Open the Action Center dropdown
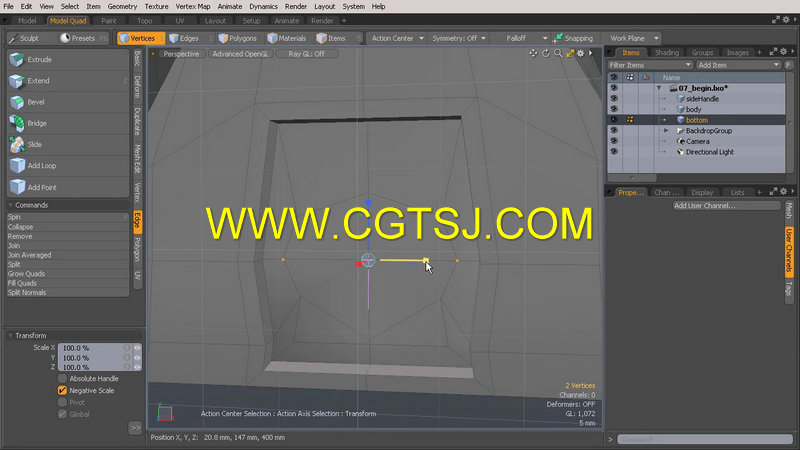 tap(396, 38)
